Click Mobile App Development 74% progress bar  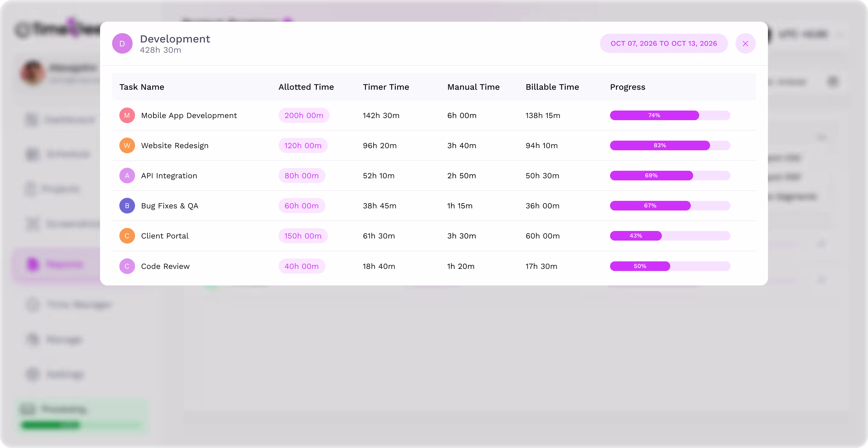coord(670,115)
